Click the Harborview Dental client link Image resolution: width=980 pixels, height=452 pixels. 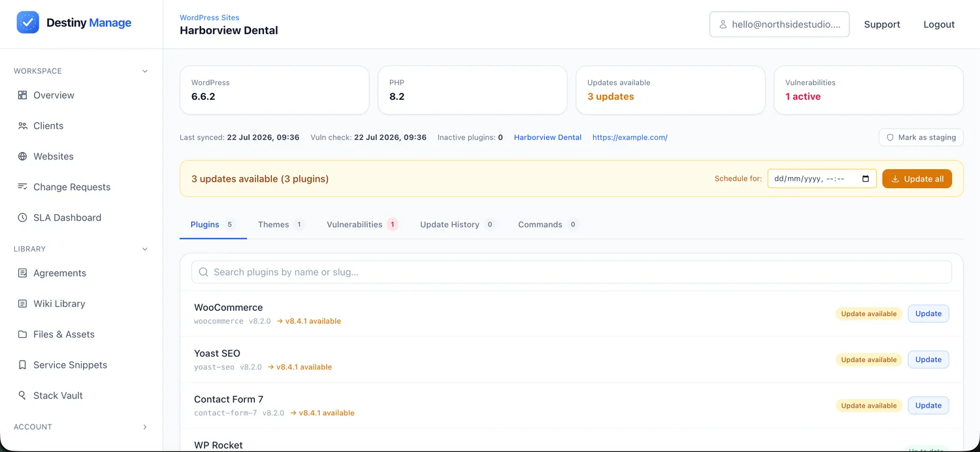coord(547,137)
